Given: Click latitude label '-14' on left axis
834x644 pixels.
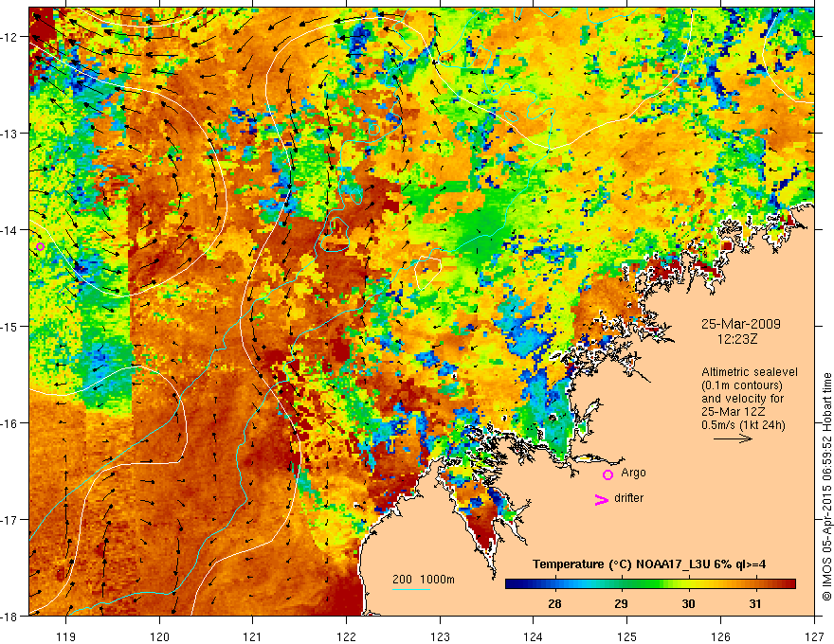Looking at the screenshot, I should (9, 230).
